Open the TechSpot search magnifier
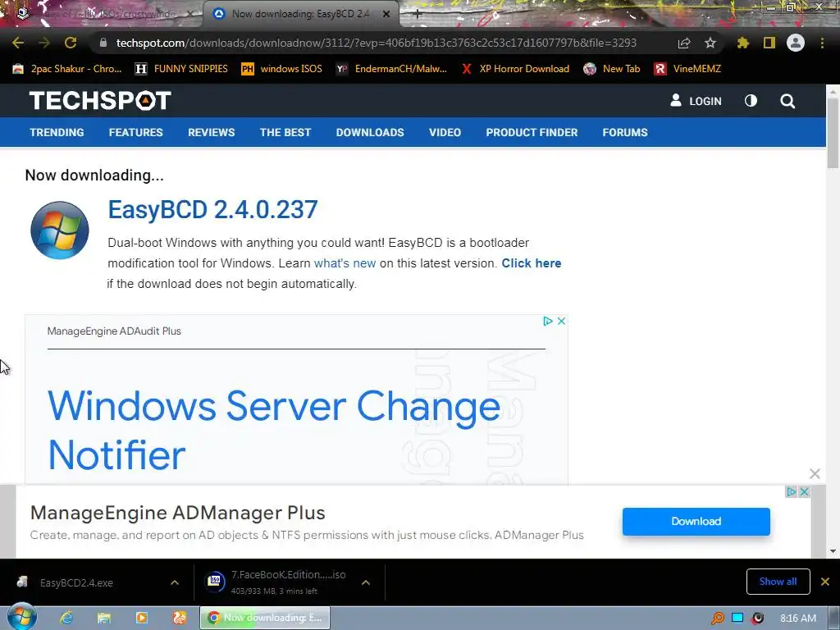Image resolution: width=840 pixels, height=630 pixels. click(x=787, y=101)
